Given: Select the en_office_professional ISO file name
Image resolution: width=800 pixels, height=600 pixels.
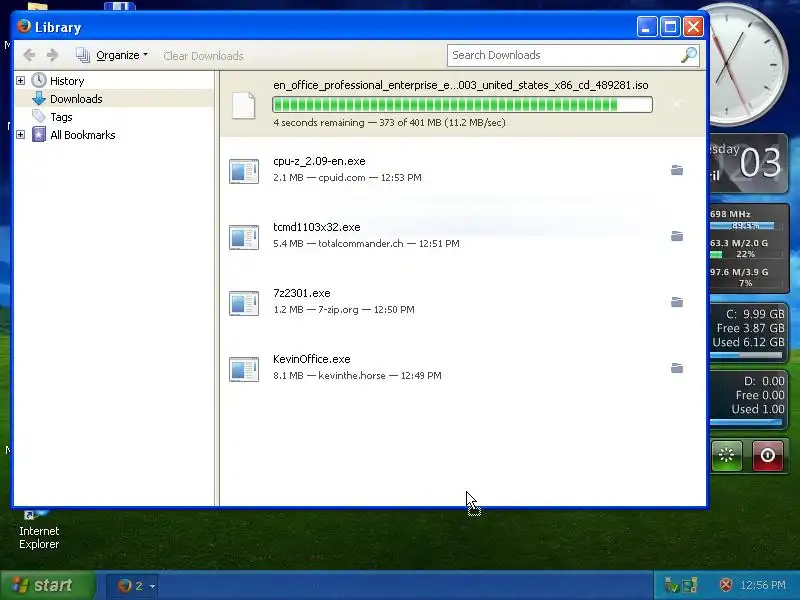Looking at the screenshot, I should point(461,85).
